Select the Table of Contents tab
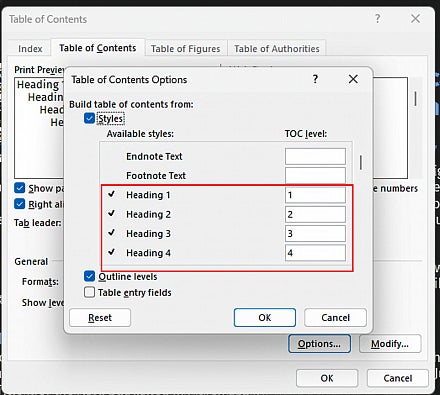 (98, 48)
